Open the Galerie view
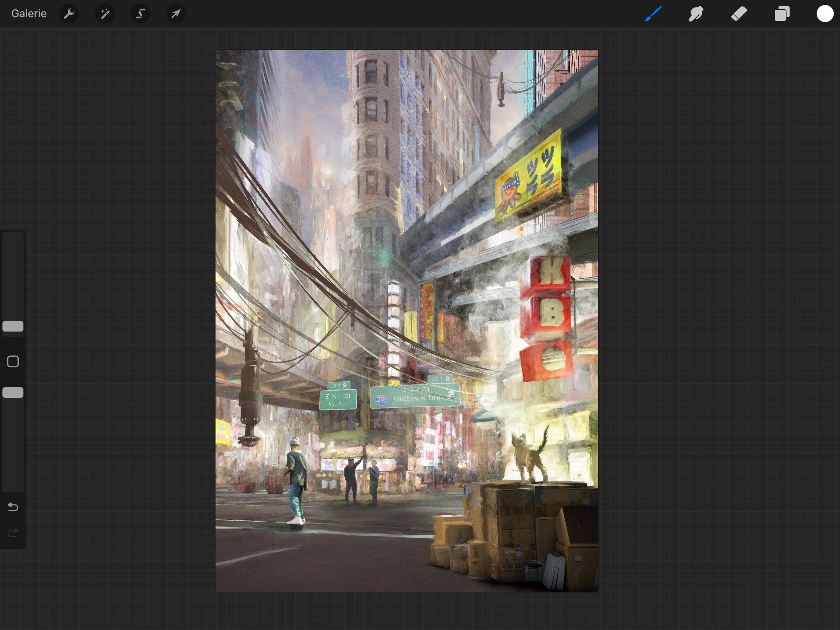This screenshot has height=630, width=840. coord(29,14)
